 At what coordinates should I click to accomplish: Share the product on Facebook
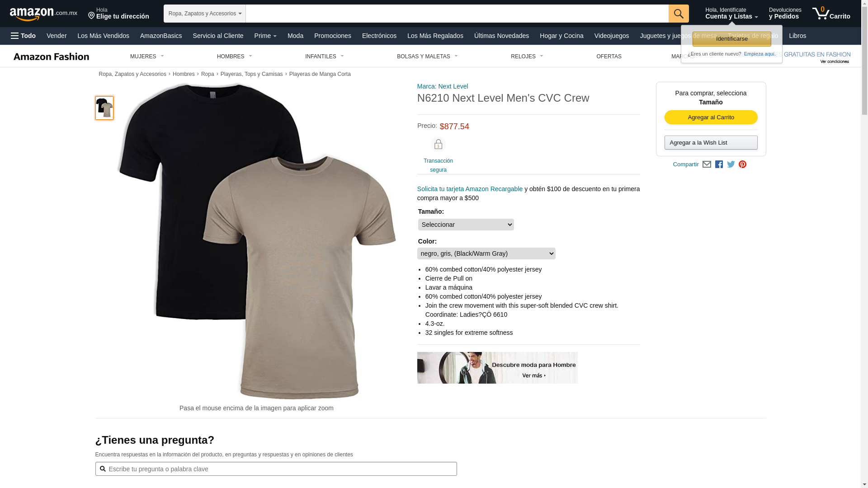(x=719, y=164)
